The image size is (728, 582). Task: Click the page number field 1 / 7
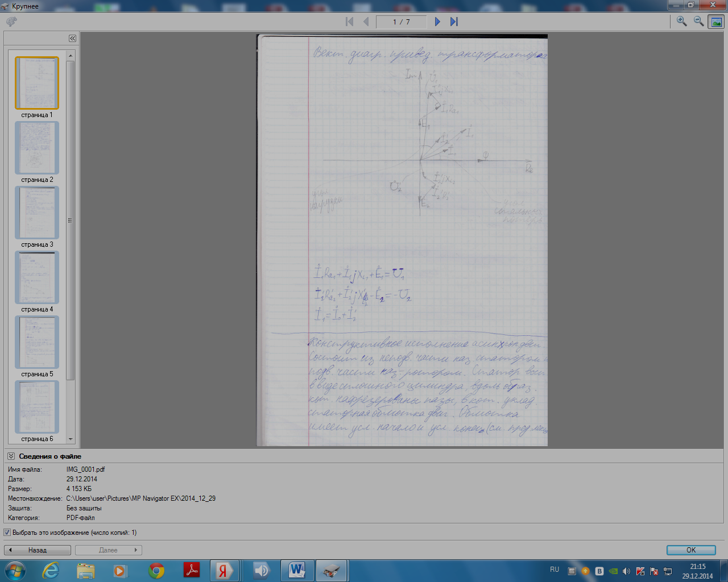401,22
